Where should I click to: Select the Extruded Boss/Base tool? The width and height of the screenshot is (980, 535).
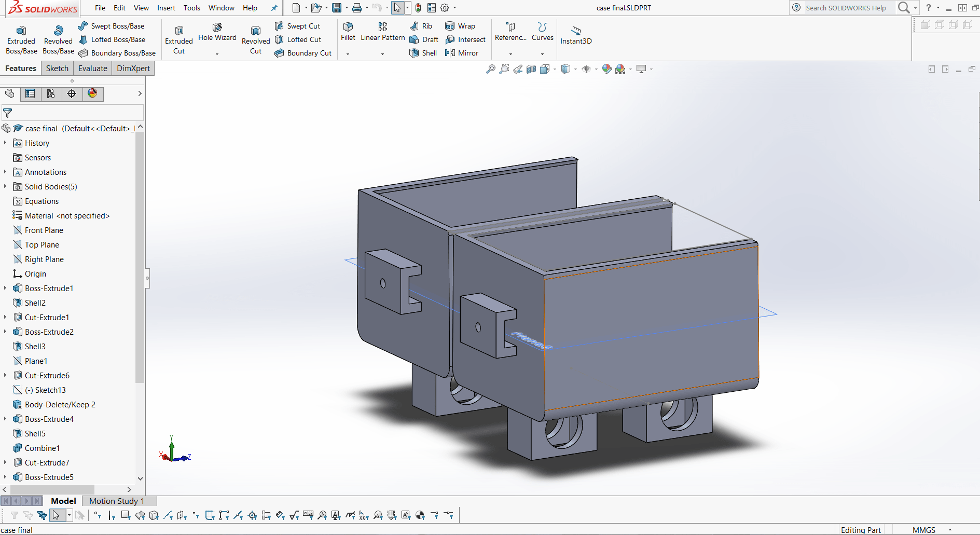pyautogui.click(x=21, y=40)
